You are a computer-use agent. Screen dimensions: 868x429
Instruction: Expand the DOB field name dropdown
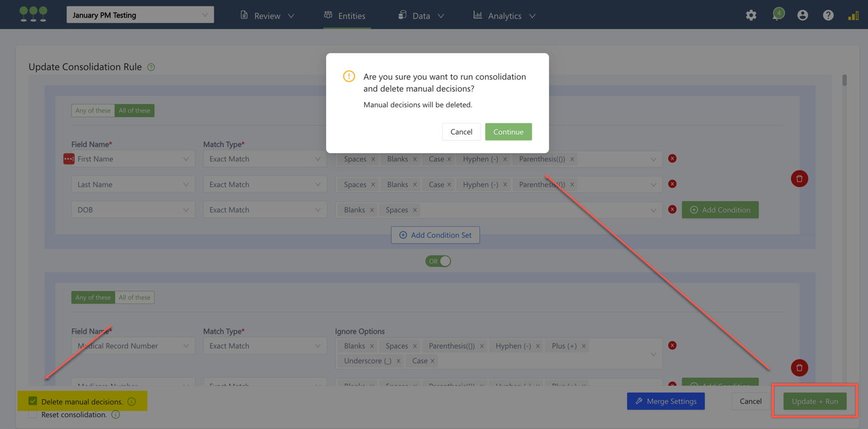pyautogui.click(x=133, y=210)
